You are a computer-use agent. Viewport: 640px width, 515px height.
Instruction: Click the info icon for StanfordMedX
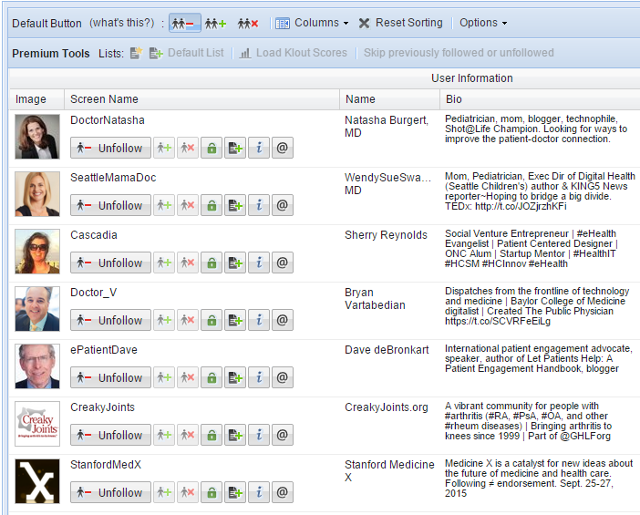259,492
